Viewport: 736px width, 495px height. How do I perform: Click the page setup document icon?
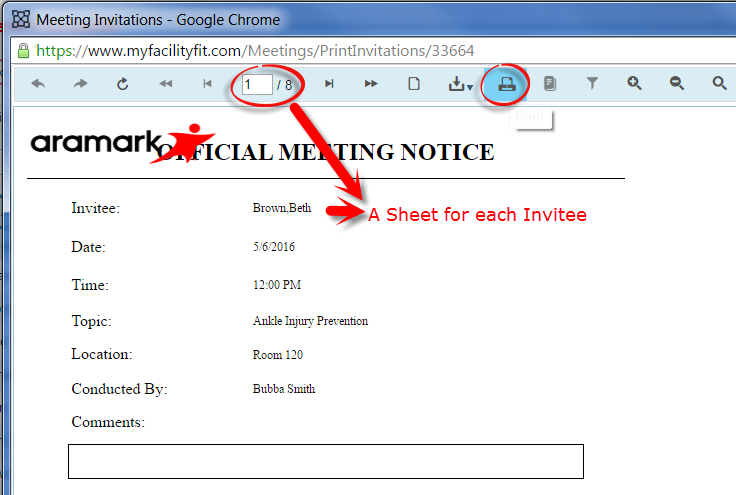(413, 84)
